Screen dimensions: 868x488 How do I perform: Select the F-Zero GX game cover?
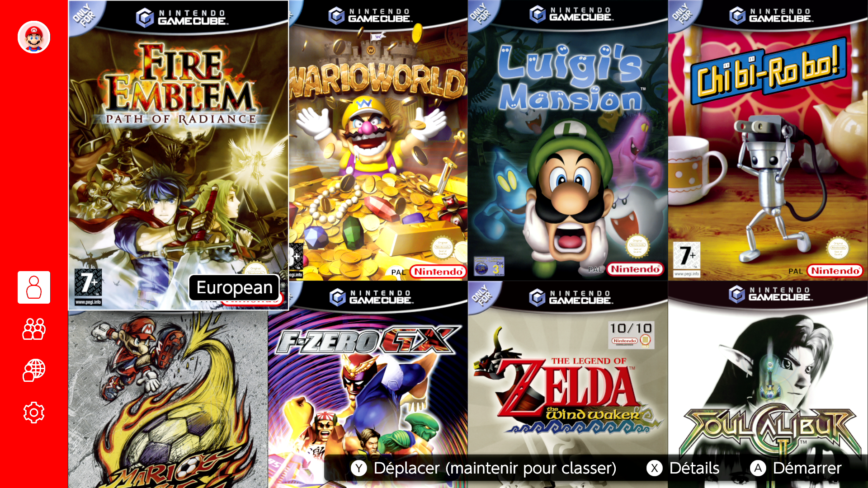pyautogui.click(x=368, y=384)
